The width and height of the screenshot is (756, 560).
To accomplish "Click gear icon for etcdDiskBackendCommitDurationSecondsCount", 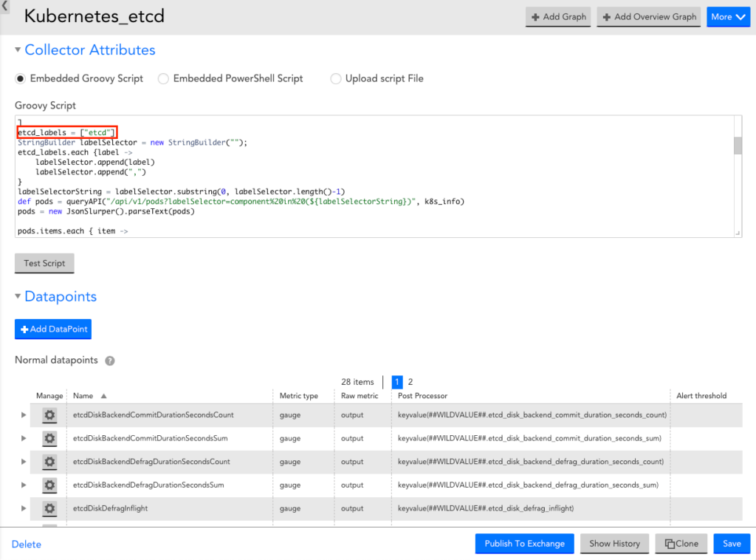I will pos(49,415).
